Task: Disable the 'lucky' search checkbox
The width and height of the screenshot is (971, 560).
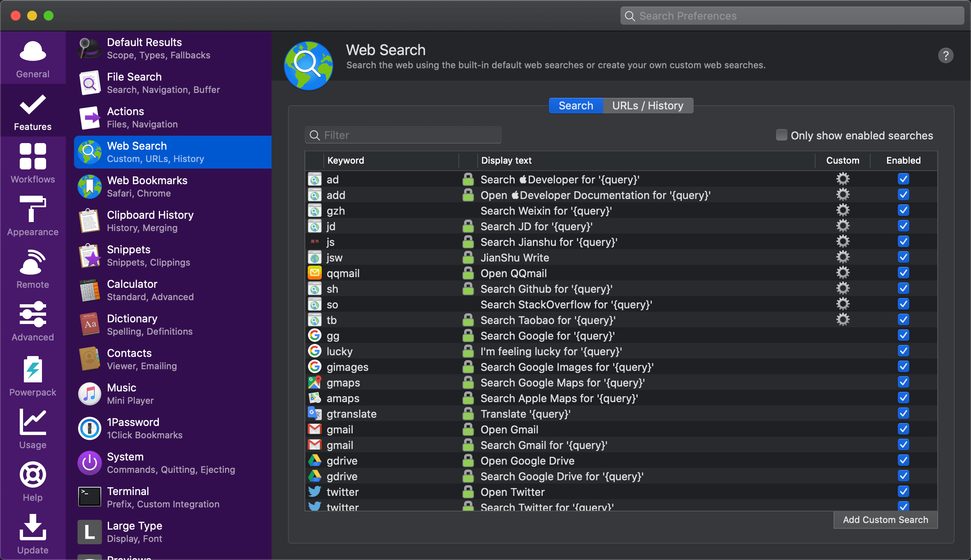Action: (x=903, y=351)
